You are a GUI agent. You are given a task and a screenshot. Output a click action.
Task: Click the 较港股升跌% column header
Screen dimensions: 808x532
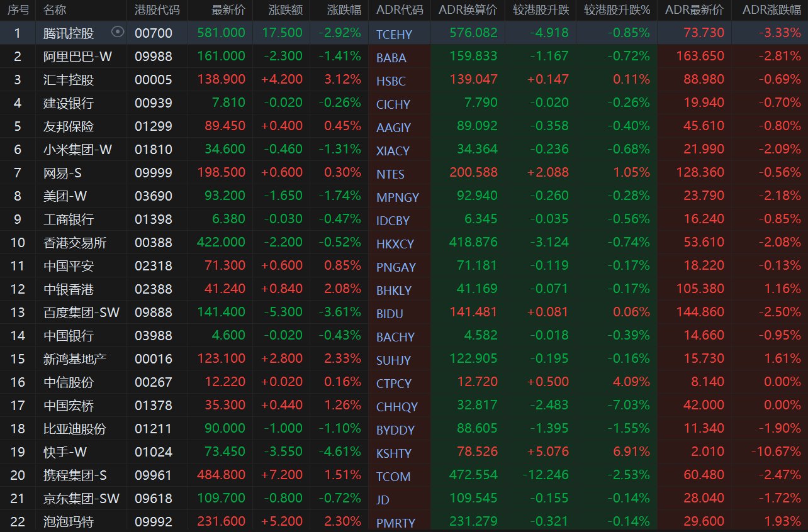click(617, 10)
